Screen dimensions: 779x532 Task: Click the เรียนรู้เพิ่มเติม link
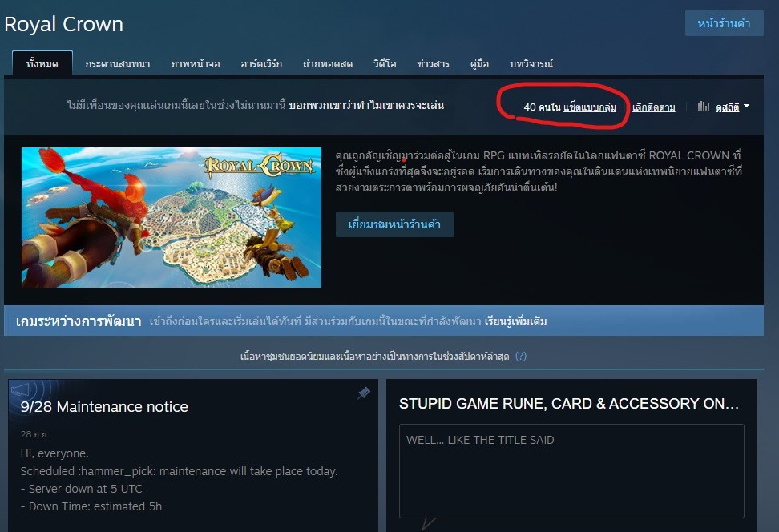[515, 321]
